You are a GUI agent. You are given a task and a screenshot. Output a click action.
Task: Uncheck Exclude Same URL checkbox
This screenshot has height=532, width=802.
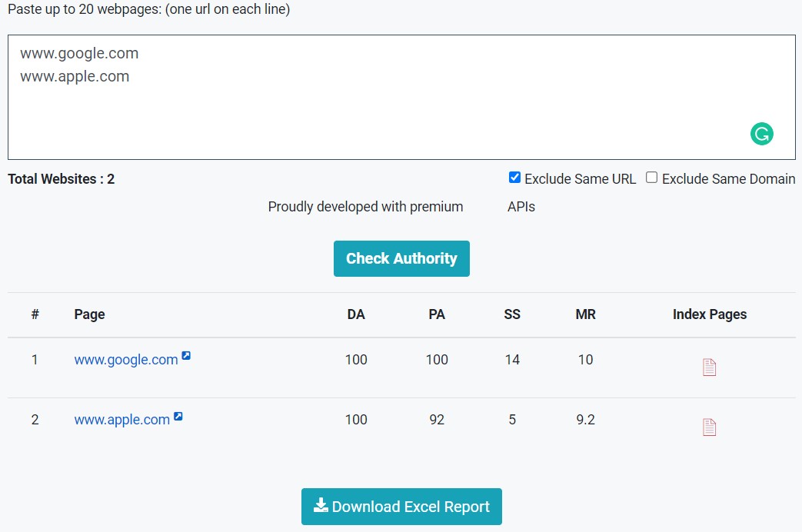(514, 178)
